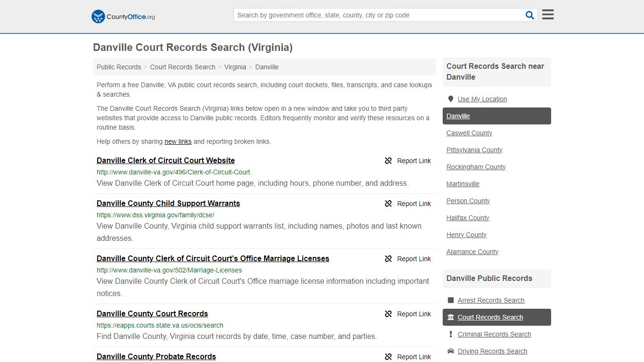Click the dss.virginia.gov dcse URL
Image resolution: width=644 pixels, height=362 pixels.
tap(156, 215)
